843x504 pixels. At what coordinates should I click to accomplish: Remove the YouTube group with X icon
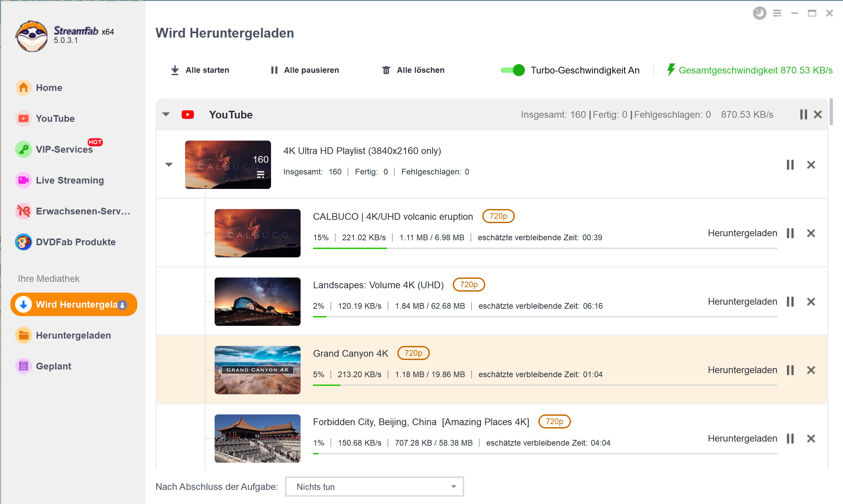click(x=818, y=114)
